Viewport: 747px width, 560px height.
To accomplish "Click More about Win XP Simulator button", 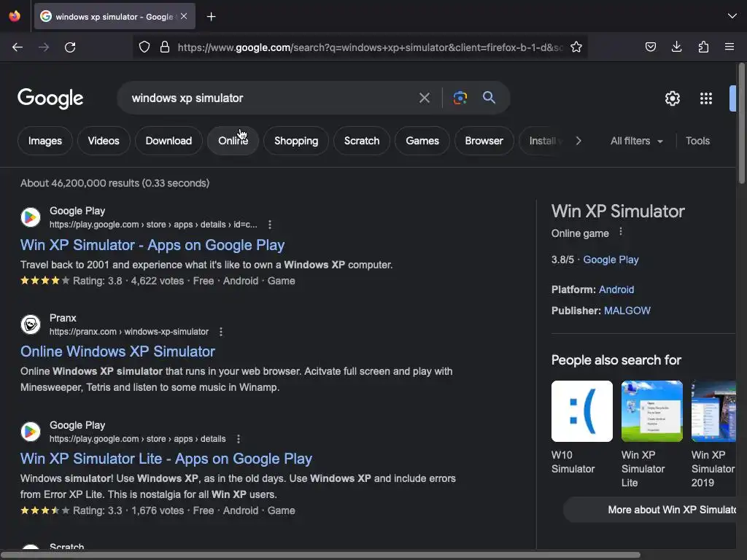I will [650, 510].
